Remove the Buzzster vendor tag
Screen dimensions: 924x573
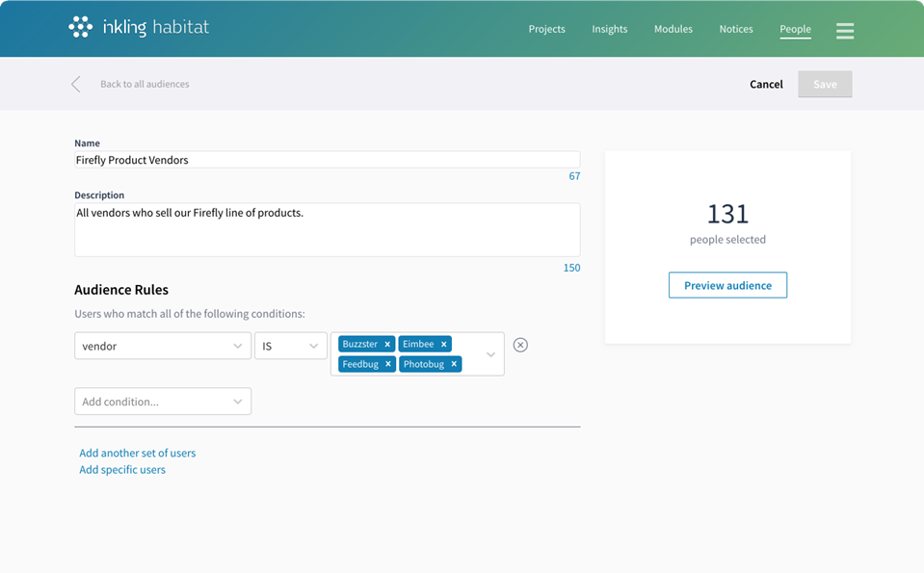(x=387, y=345)
